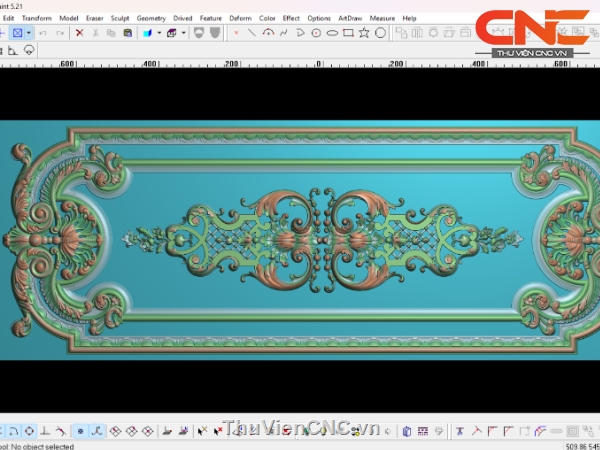Expand the 3D box display dropdown arrow

[183, 33]
